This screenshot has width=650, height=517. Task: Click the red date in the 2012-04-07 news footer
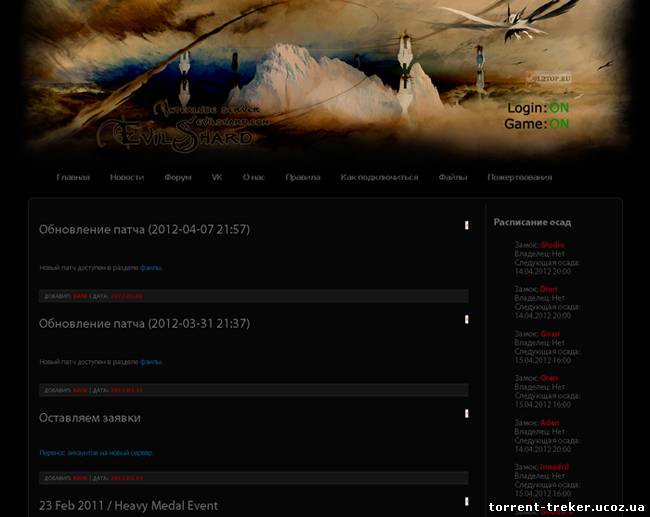127,296
